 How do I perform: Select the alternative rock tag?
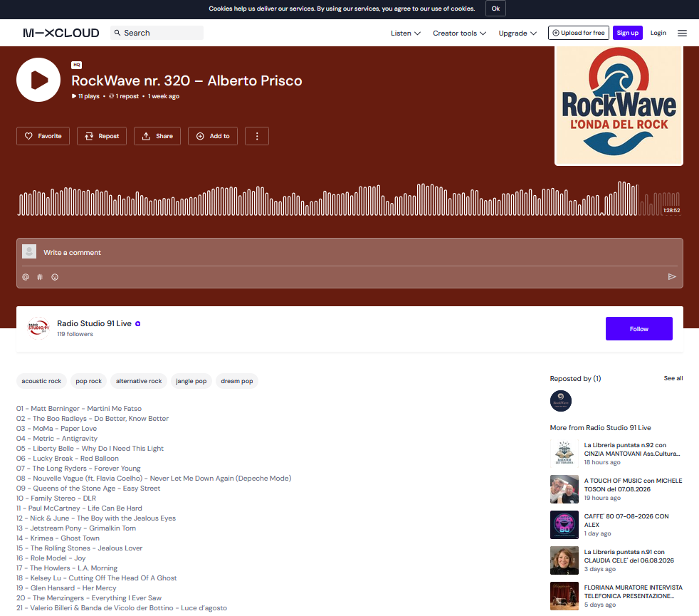(139, 381)
